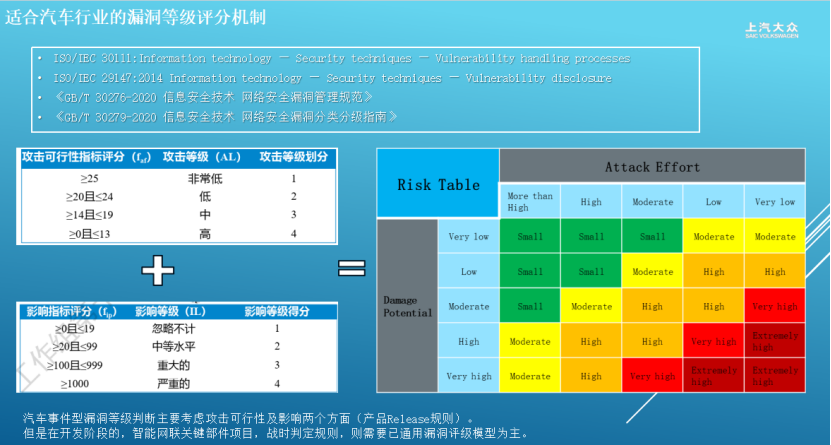Viewport: 831px width, 445px height.
Task: Click the "Very low" Damage Potential row header
Action: pos(468,236)
